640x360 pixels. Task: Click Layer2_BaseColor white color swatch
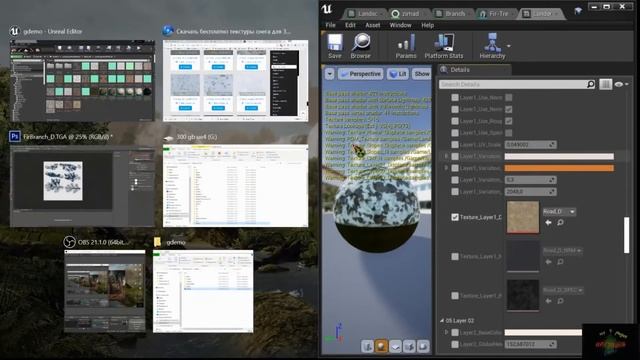[543, 333]
